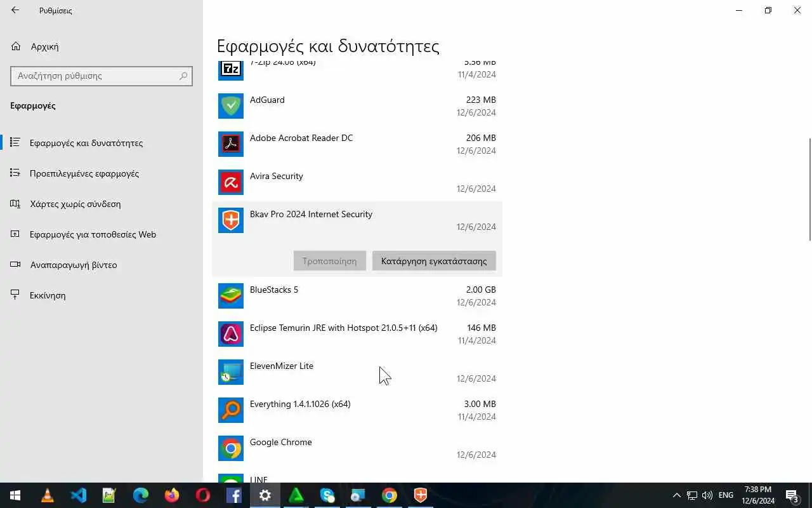
Task: Select Eclipse Temurin JRE with Hotspot entry
Action: (x=344, y=328)
